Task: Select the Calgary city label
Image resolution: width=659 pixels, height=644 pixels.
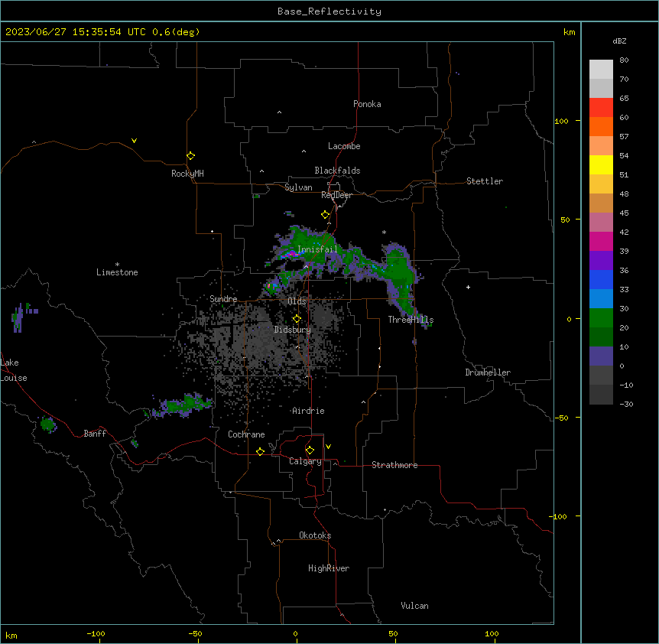Action: (x=305, y=461)
